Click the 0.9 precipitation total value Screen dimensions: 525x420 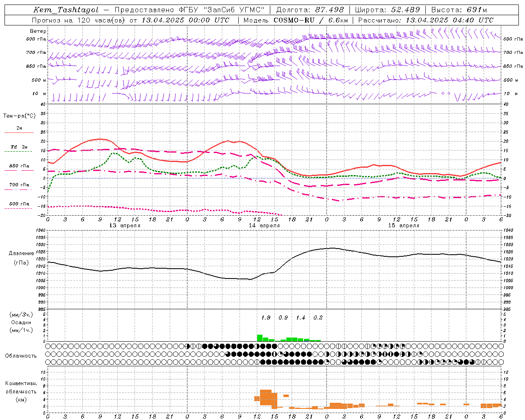coord(283,317)
